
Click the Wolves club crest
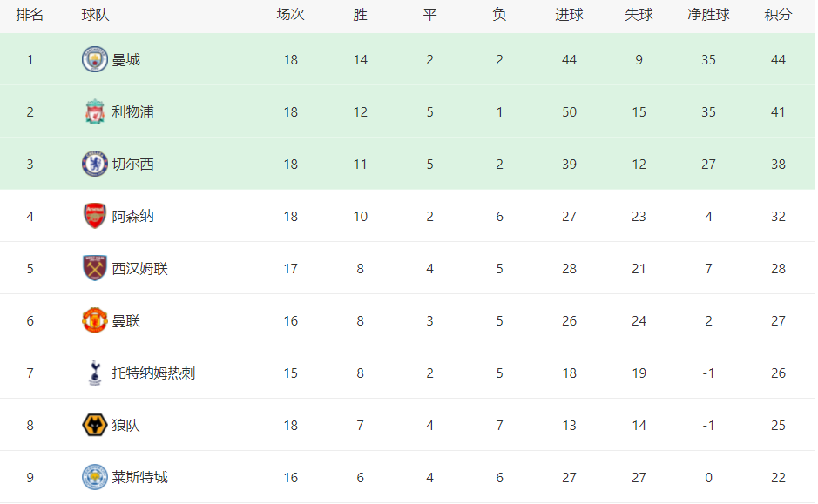tap(94, 425)
